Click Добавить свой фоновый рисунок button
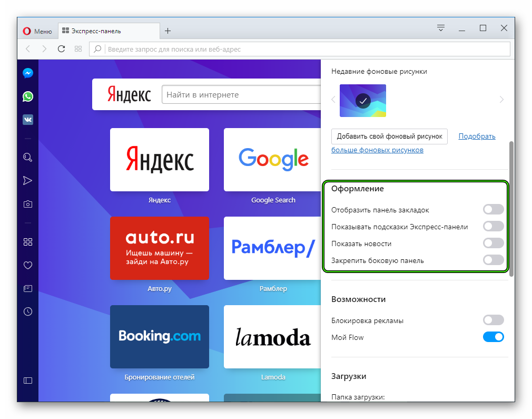Viewport: 532px width, 419px height. (x=389, y=137)
